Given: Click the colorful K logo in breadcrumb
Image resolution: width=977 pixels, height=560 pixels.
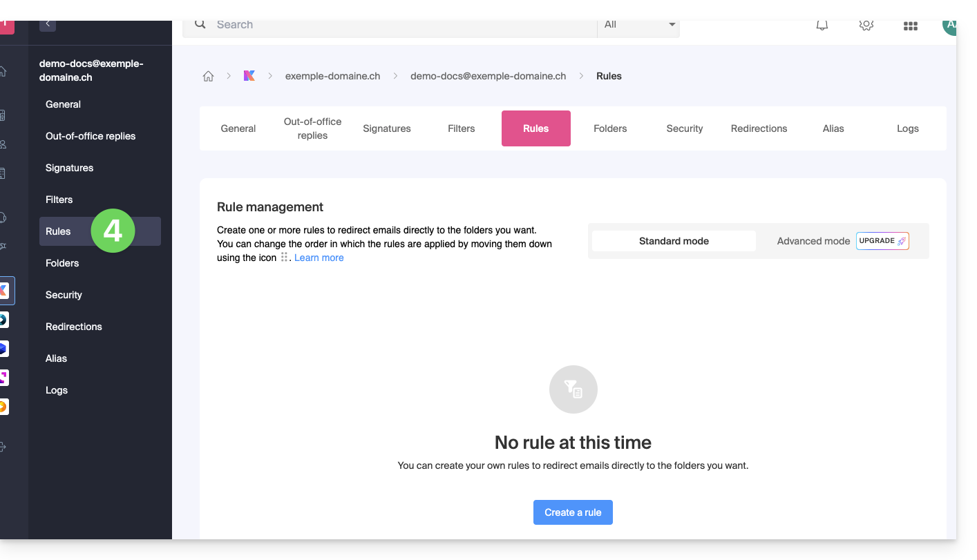Looking at the screenshot, I should pyautogui.click(x=249, y=76).
